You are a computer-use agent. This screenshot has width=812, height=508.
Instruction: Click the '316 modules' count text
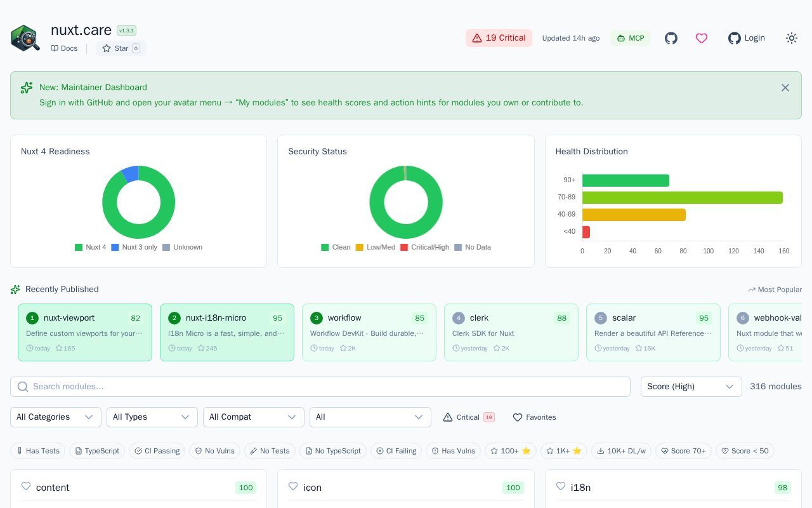[776, 387]
